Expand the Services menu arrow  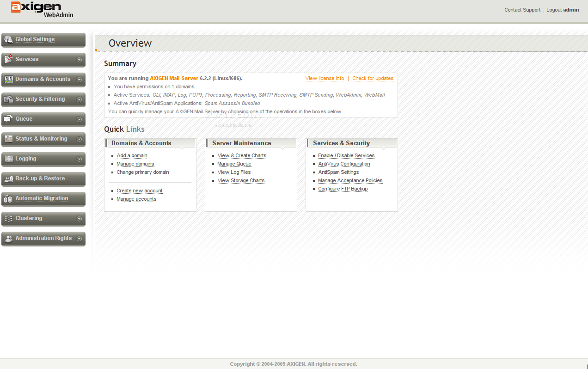[79, 60]
